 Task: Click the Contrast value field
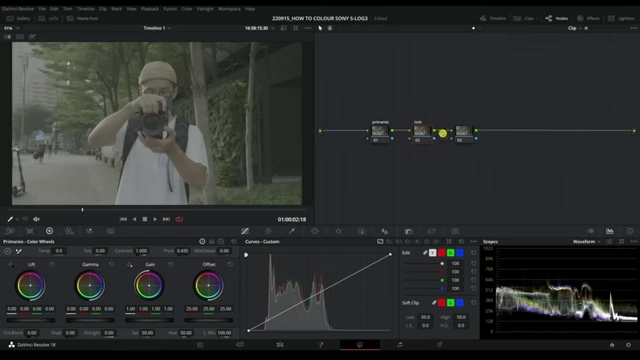(141, 251)
